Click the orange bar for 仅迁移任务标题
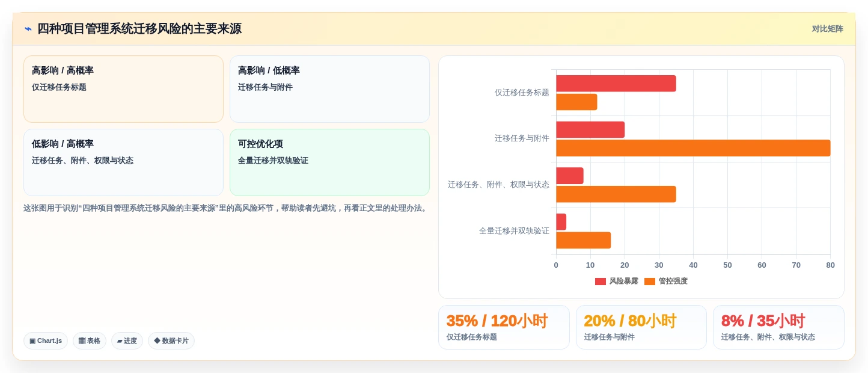Image resolution: width=868 pixels, height=373 pixels. [576, 102]
